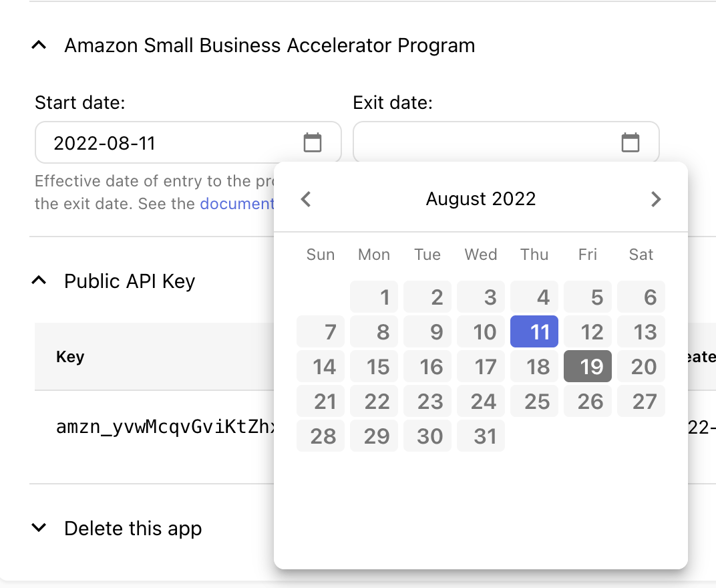Pick August 28 in the calendar

(321, 436)
